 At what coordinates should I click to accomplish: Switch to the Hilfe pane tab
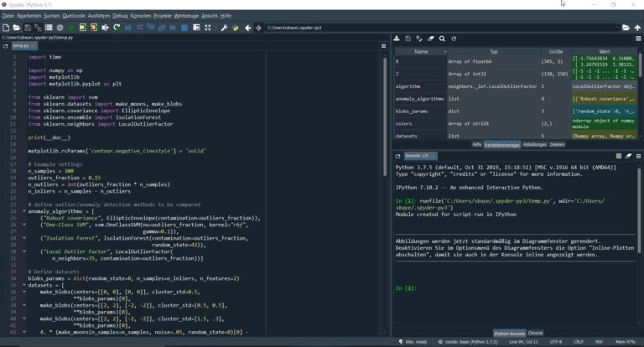(x=476, y=144)
